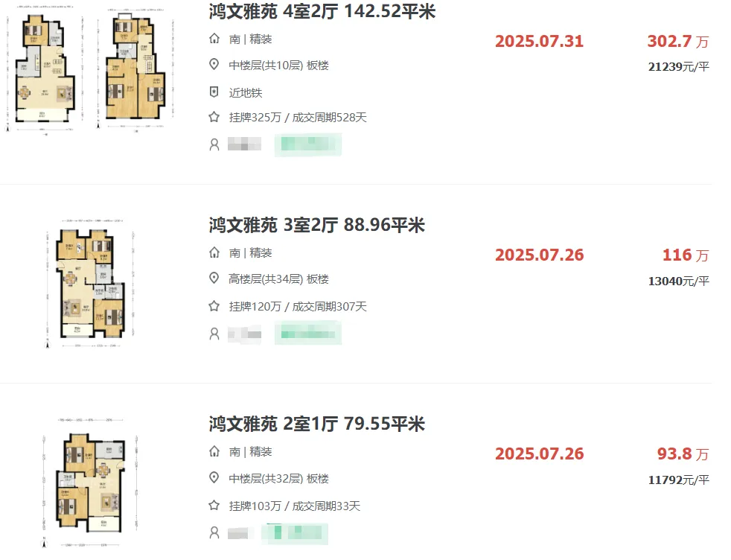This screenshot has width=731, height=560.
Task: Open 鸿文雅苑 2室1厅 79.55平米 listing title
Action: click(317, 424)
